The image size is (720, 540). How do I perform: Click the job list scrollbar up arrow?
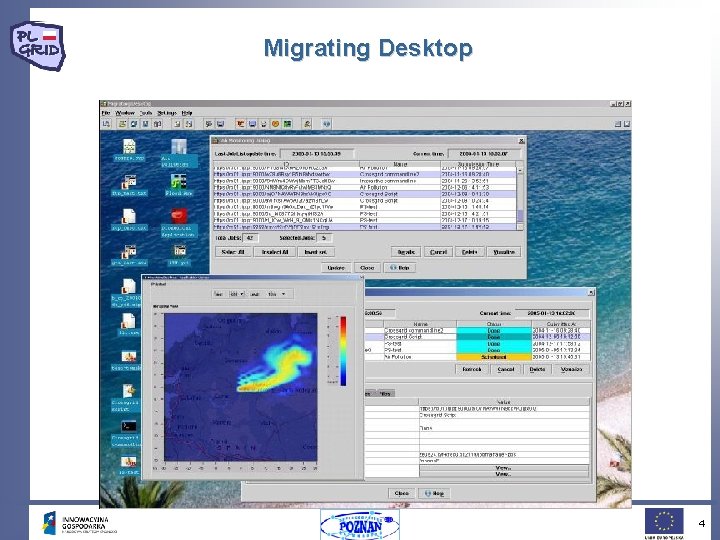pos(520,170)
